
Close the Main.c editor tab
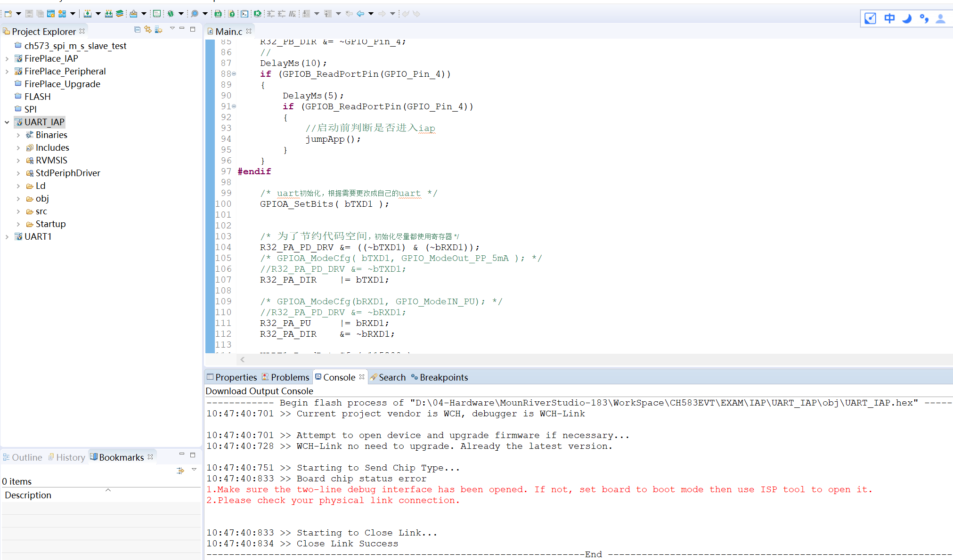[x=249, y=31]
